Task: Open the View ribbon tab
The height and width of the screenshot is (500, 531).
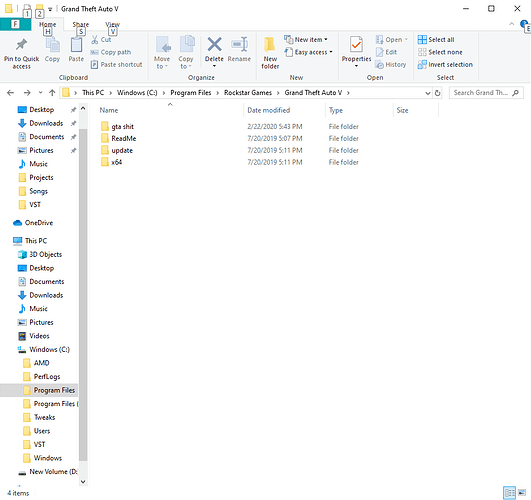Action: [x=112, y=24]
